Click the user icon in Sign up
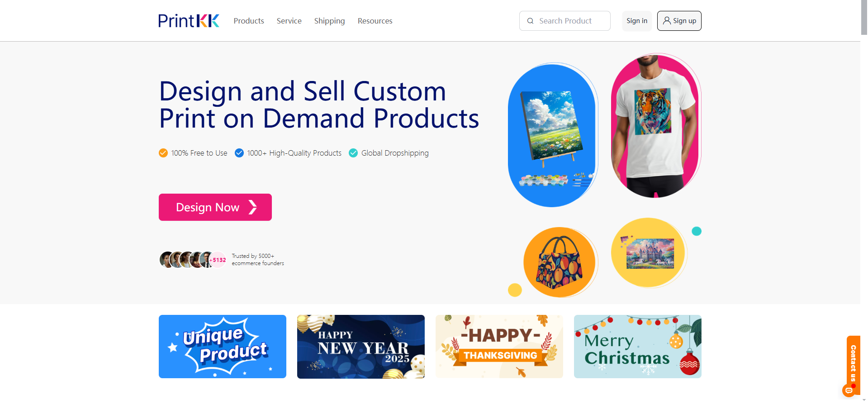This screenshot has height=404, width=868. coord(667,20)
